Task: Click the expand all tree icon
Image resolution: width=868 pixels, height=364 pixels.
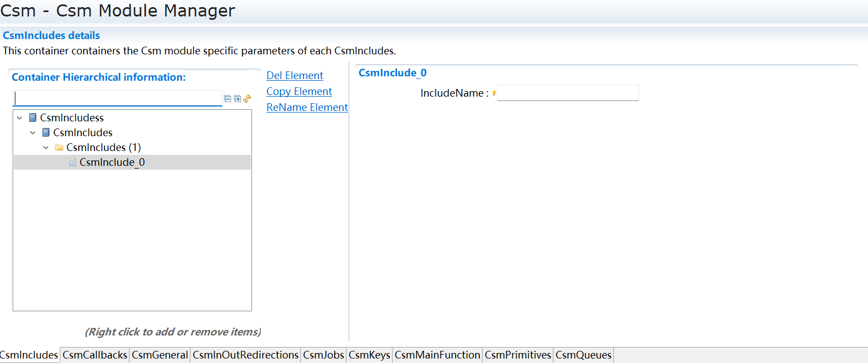Action: (x=237, y=99)
